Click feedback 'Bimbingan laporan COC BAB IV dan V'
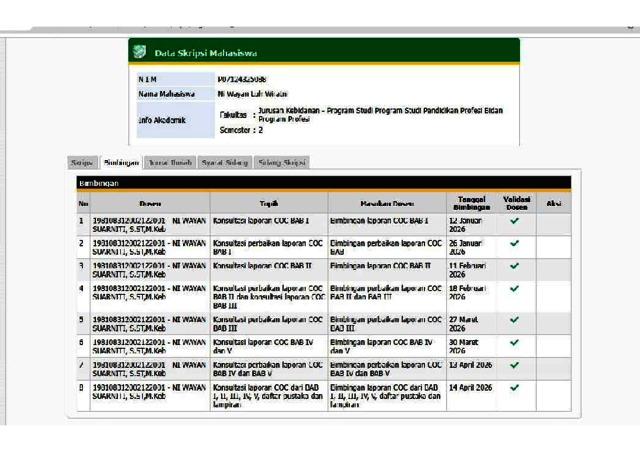 pos(381,347)
